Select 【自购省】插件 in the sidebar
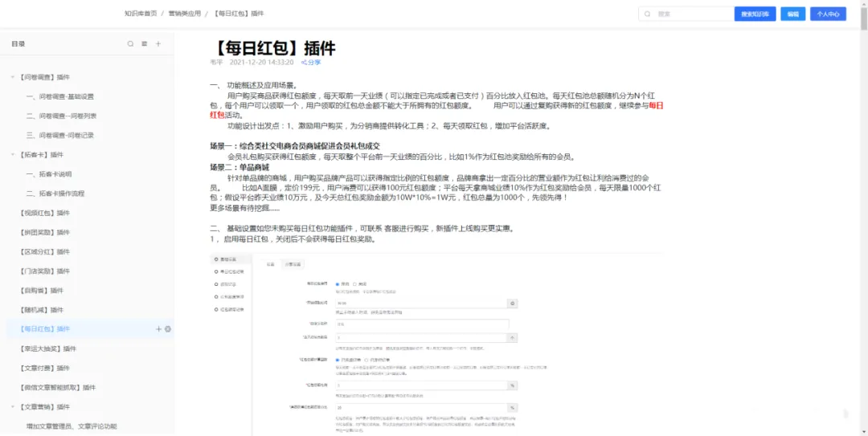Image resolution: width=868 pixels, height=436 pixels. tap(40, 291)
